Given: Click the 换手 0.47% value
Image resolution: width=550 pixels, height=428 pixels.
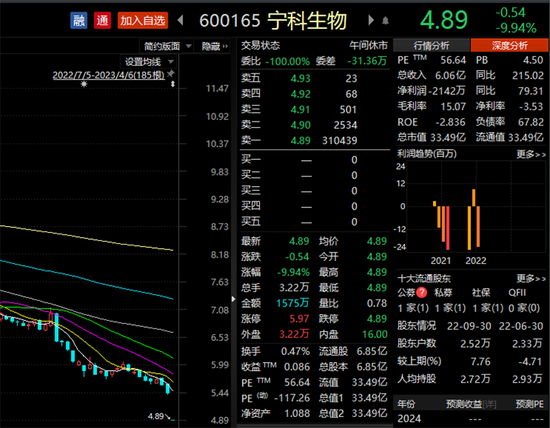Looking at the screenshot, I should [x=295, y=351].
